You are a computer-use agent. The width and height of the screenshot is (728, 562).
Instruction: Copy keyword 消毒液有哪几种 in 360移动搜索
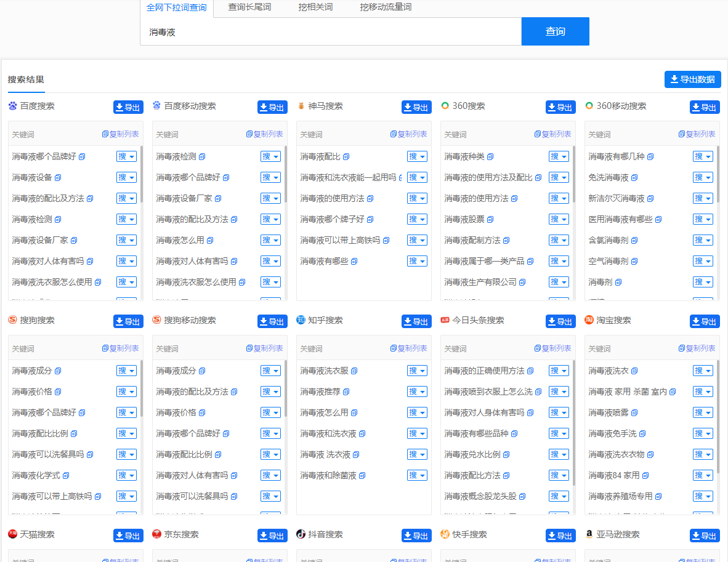[x=650, y=157]
